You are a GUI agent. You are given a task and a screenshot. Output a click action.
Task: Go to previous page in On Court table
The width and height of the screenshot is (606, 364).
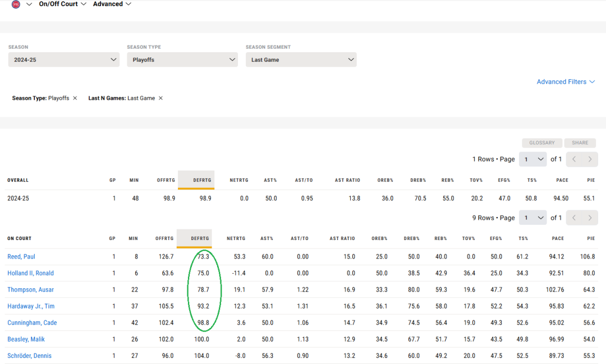tap(574, 218)
